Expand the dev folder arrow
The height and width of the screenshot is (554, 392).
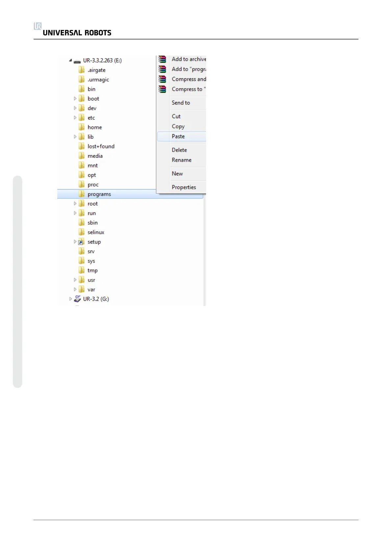pos(75,108)
